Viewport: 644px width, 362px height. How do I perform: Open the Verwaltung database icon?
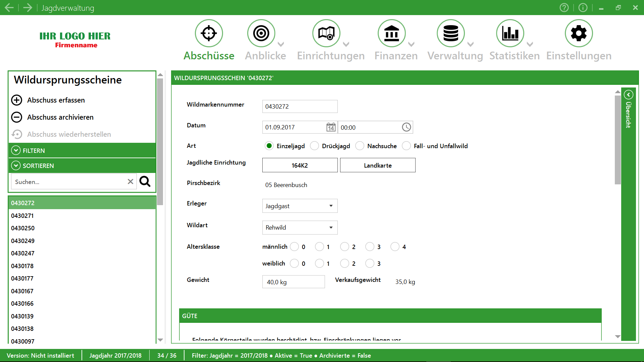450,33
